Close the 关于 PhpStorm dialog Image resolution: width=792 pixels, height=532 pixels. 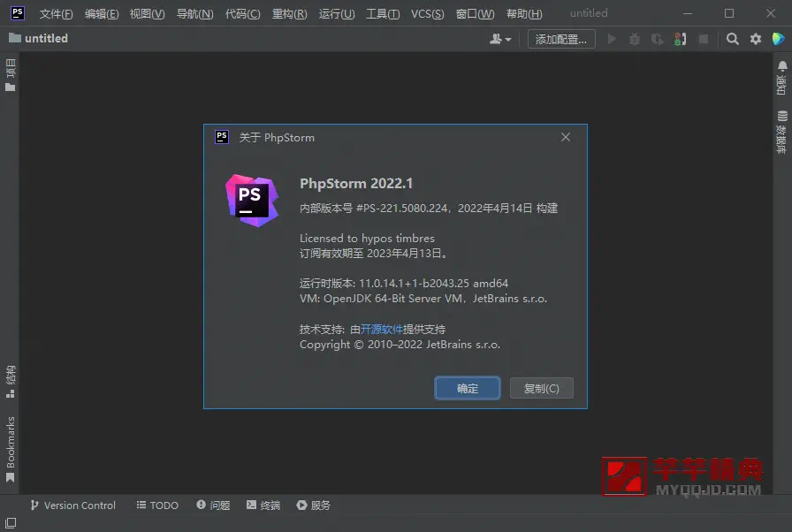point(566,137)
